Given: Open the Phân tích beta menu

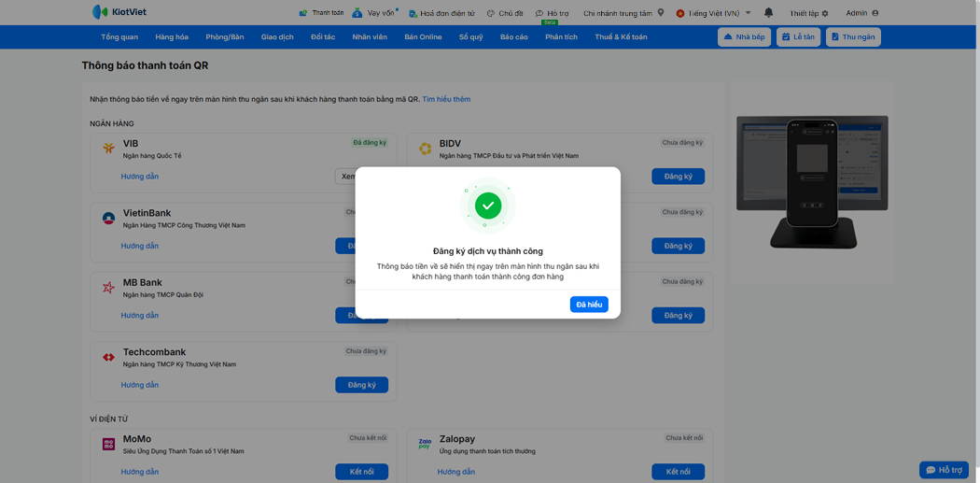Looking at the screenshot, I should (561, 37).
